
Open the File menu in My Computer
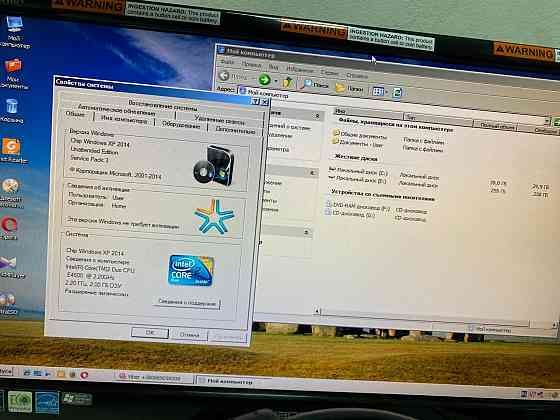[227, 62]
